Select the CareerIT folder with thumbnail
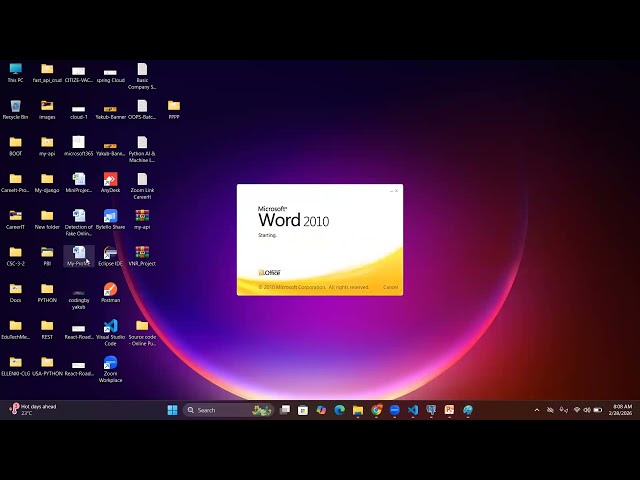This screenshot has height=480, width=640. (x=16, y=220)
